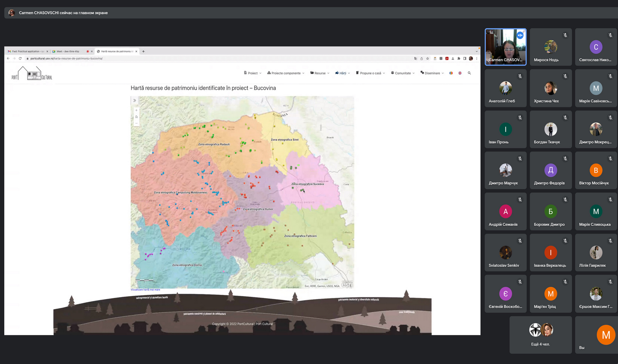Expand the Diseminare navigation dropdown
618x364 pixels.
pyautogui.click(x=432, y=73)
